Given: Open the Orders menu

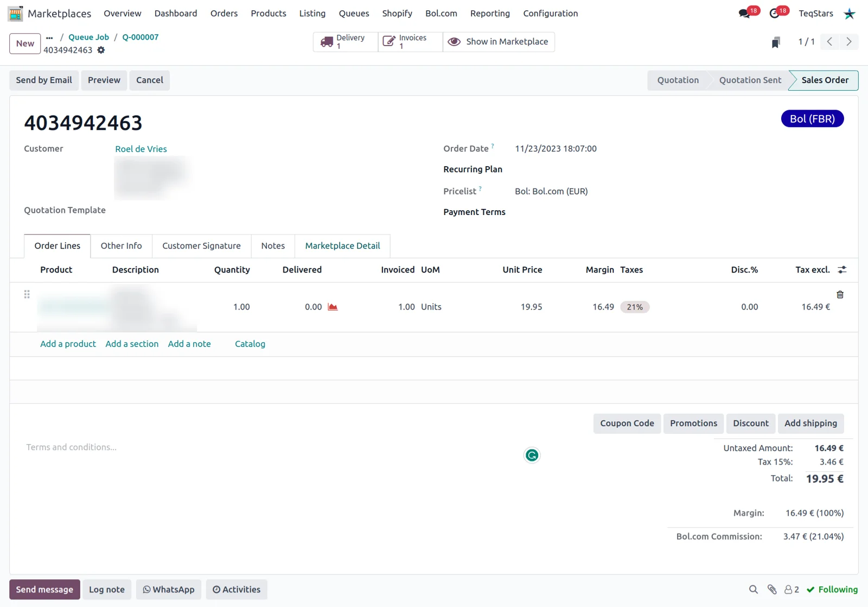Looking at the screenshot, I should [224, 14].
